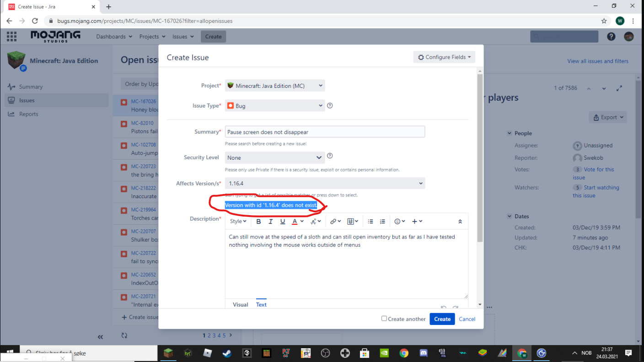
Task: Switch editor to Visual tab
Action: pyautogui.click(x=241, y=304)
